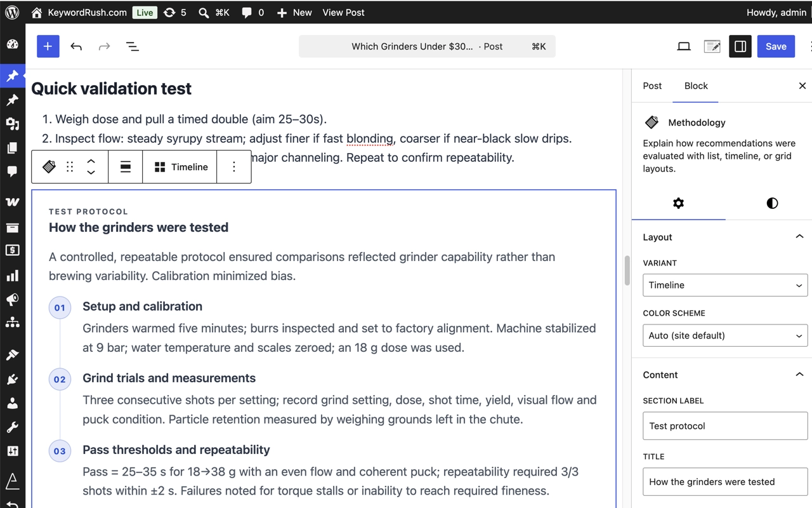Open the WooCommerce sidebar icon

coord(12,202)
